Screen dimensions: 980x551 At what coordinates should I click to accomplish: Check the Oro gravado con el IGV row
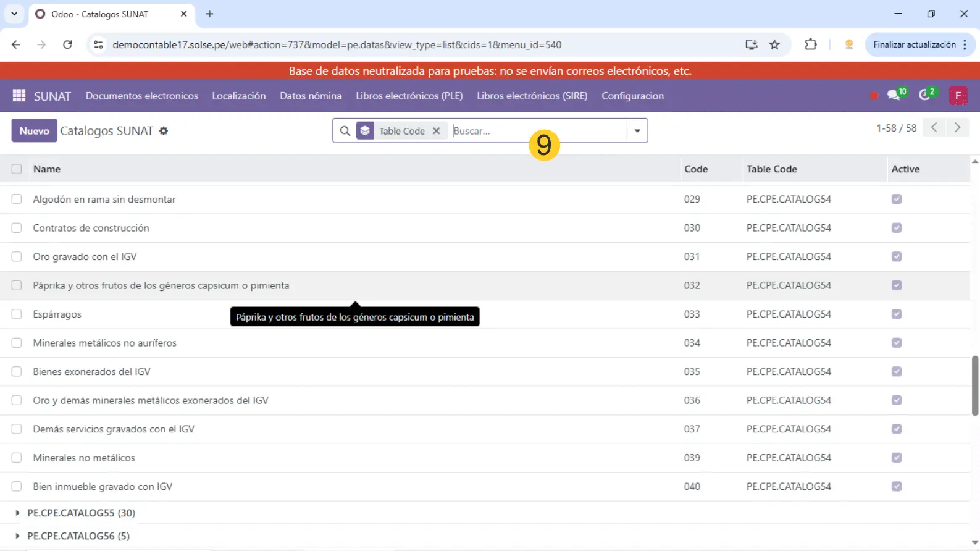17,257
